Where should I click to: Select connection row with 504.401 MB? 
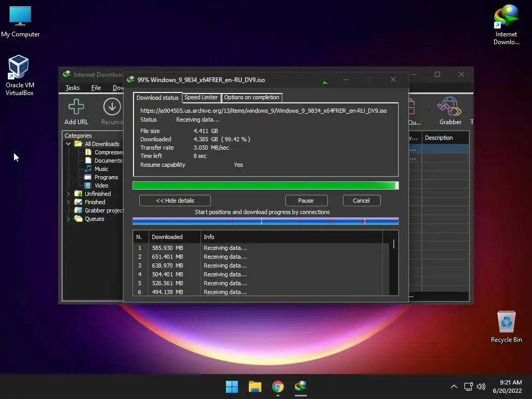pyautogui.click(x=258, y=274)
